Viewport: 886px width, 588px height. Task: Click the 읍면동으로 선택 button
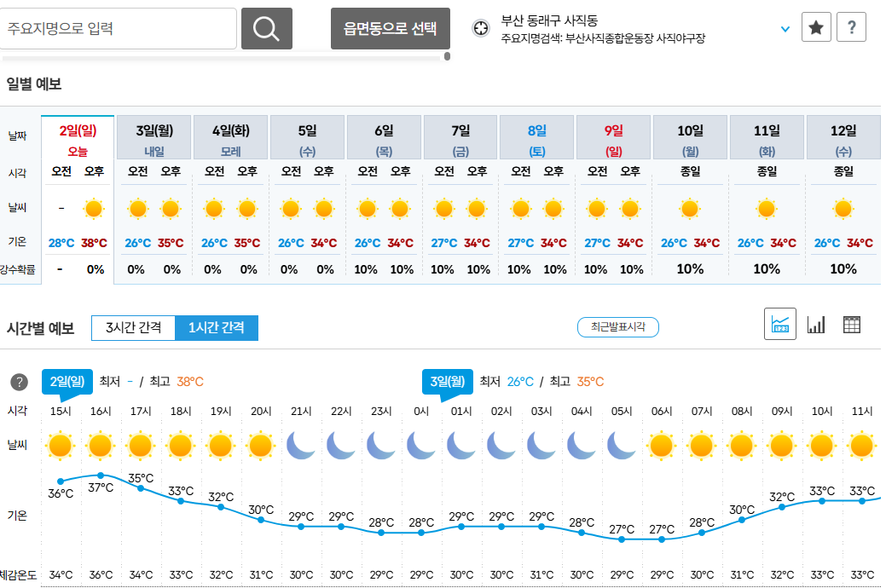pyautogui.click(x=391, y=28)
